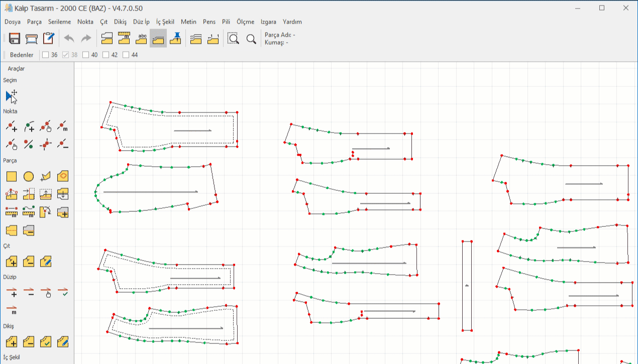Click the Save floppy disk icon
638x364 pixels.
click(x=15, y=39)
